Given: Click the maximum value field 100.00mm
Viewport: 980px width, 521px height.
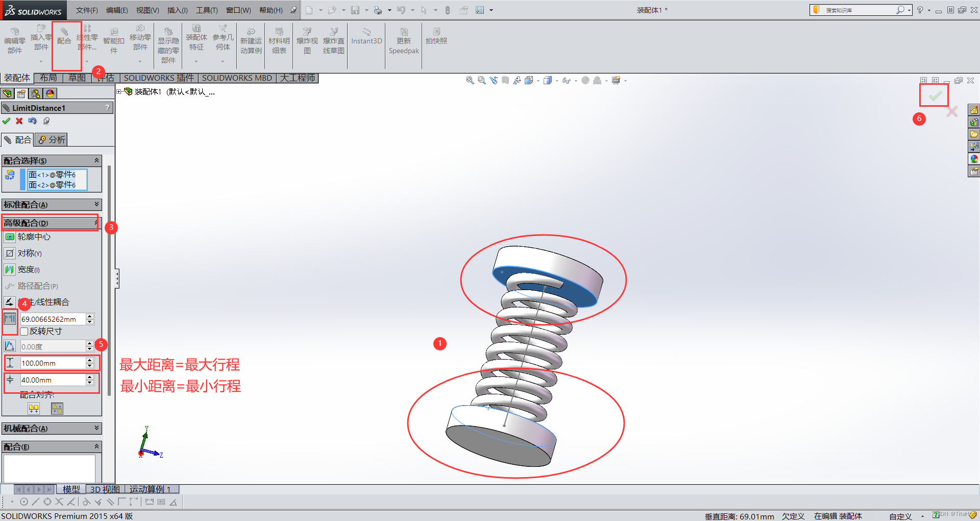Looking at the screenshot, I should click(x=53, y=363).
